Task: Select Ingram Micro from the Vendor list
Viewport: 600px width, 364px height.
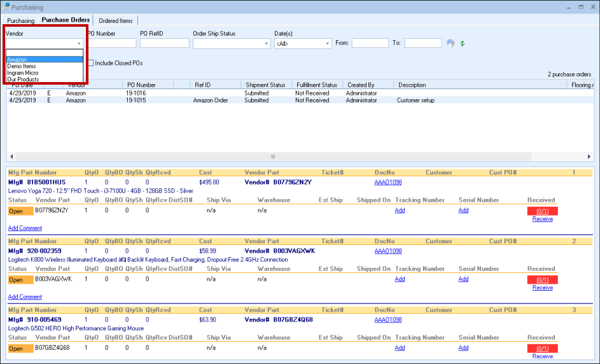Action: (23, 73)
